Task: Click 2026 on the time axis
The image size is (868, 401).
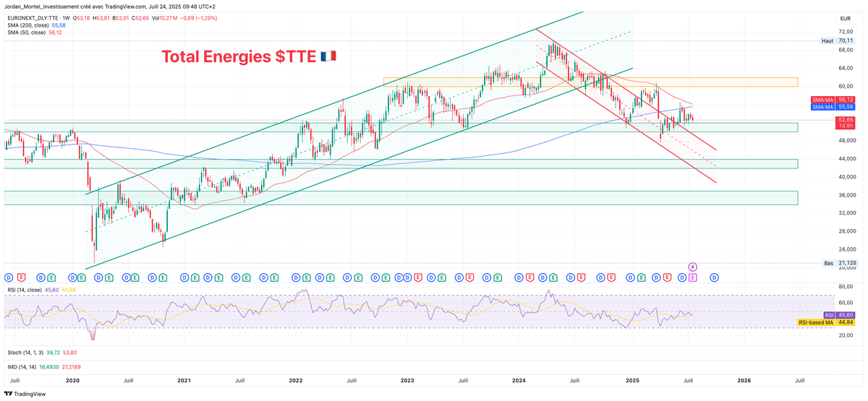Action: click(x=744, y=379)
